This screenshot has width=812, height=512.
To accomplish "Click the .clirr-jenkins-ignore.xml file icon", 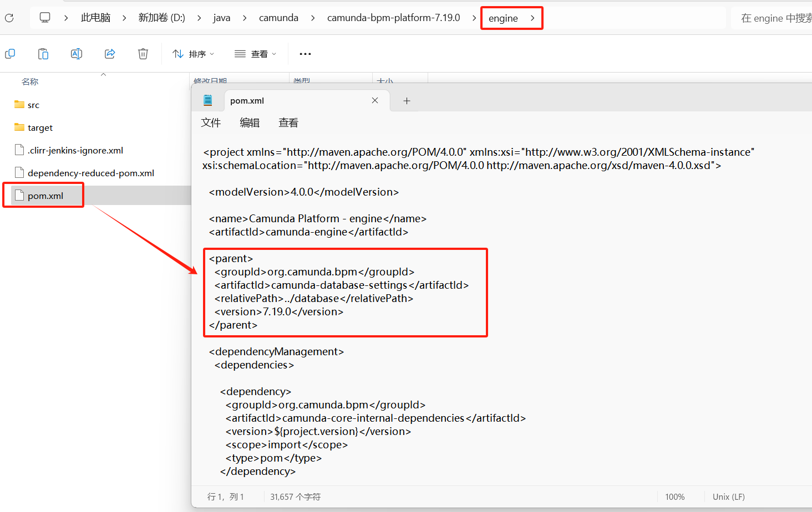I will point(19,150).
